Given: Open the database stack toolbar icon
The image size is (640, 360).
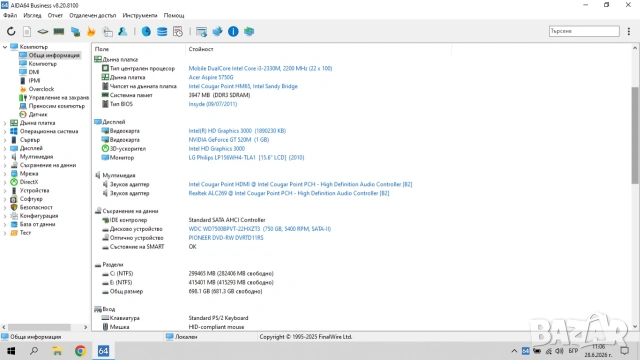Looking at the screenshot, I should pyautogui.click(x=162, y=31).
